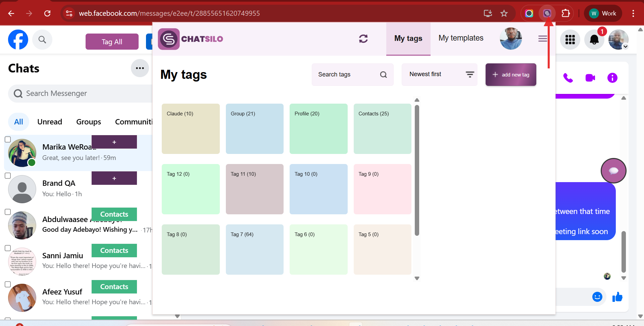This screenshot has height=326, width=644.
Task: Click the Tag All button
Action: 112,42
